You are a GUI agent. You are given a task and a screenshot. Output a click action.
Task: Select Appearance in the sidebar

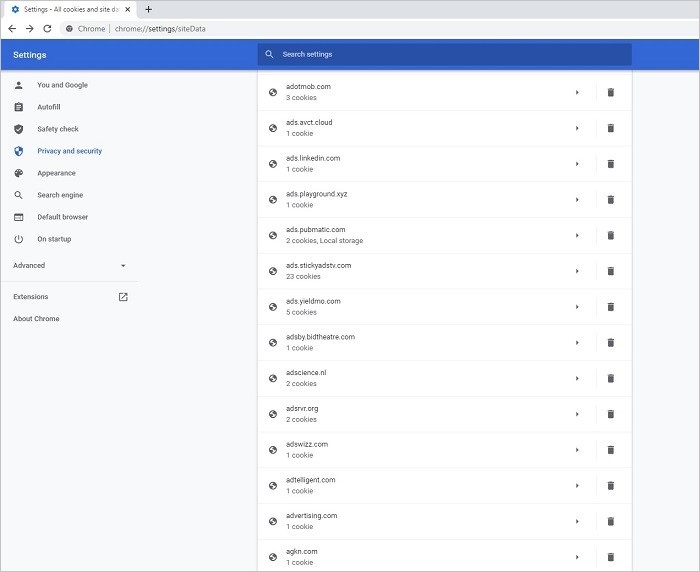point(56,173)
